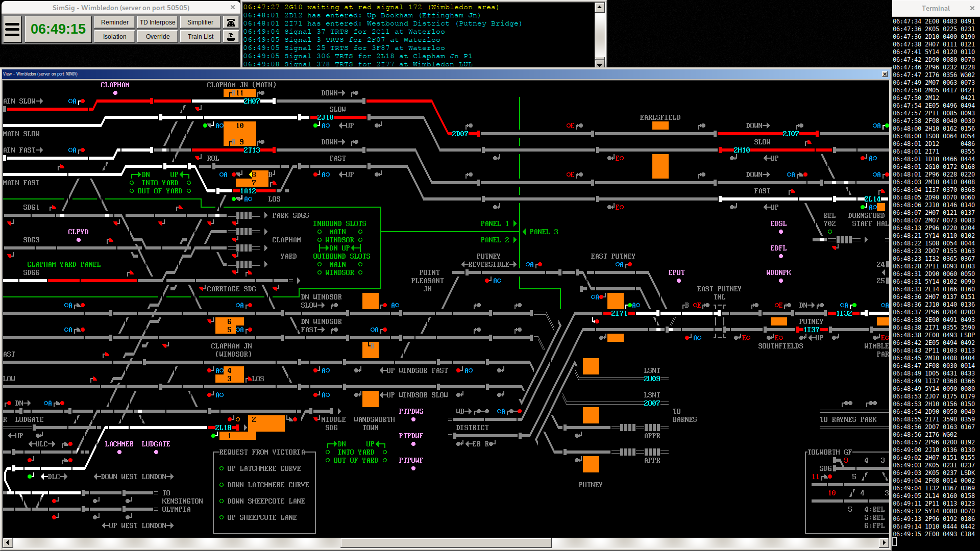
Task: Click the pink CLAPHAM location dot
Action: [115, 93]
